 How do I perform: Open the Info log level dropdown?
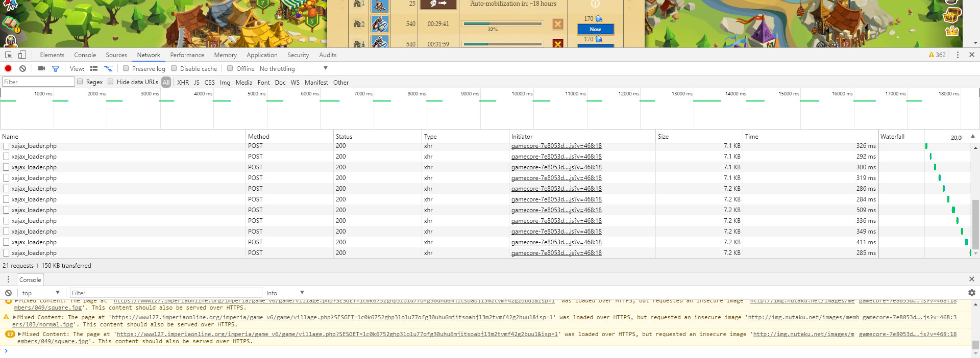pos(285,293)
